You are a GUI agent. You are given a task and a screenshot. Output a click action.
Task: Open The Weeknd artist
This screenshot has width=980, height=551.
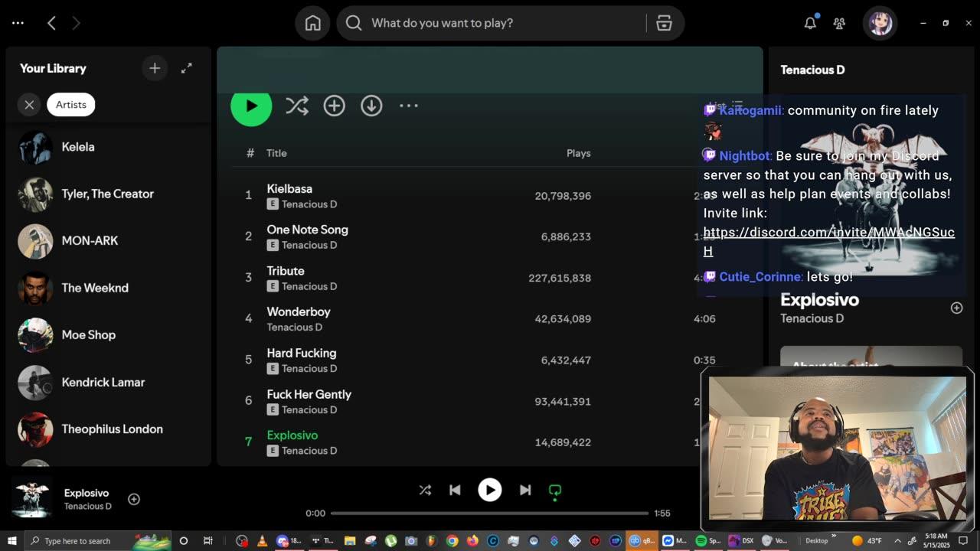coord(108,288)
